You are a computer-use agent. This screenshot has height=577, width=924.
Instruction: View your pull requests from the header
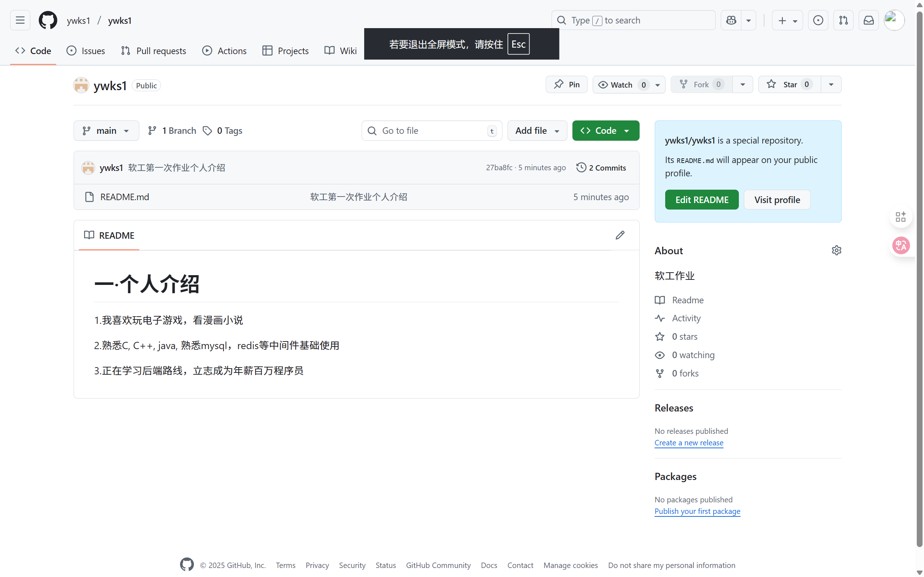pos(844,20)
